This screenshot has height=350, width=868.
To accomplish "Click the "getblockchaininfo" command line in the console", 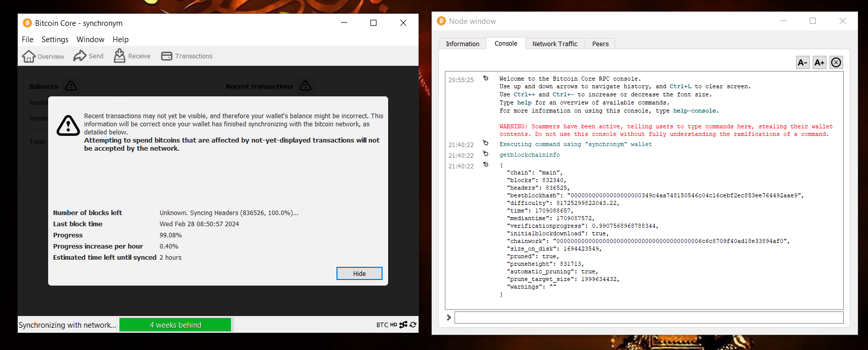I will coord(530,155).
